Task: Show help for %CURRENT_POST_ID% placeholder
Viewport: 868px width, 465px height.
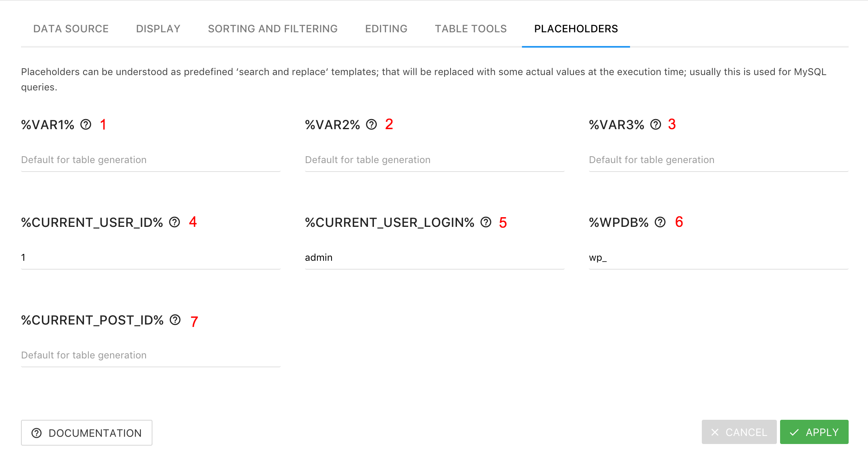Action: [x=175, y=320]
